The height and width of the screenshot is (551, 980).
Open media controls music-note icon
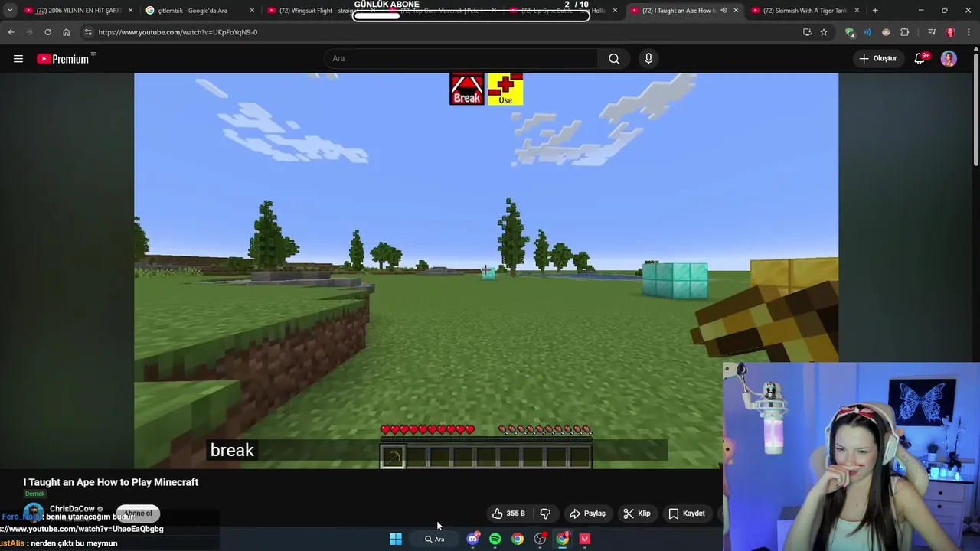pyautogui.click(x=932, y=32)
